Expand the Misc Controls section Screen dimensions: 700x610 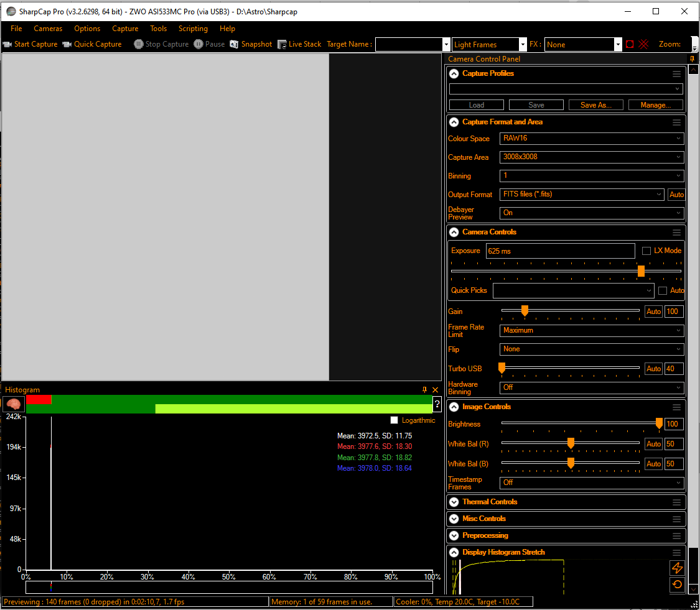[x=454, y=519]
